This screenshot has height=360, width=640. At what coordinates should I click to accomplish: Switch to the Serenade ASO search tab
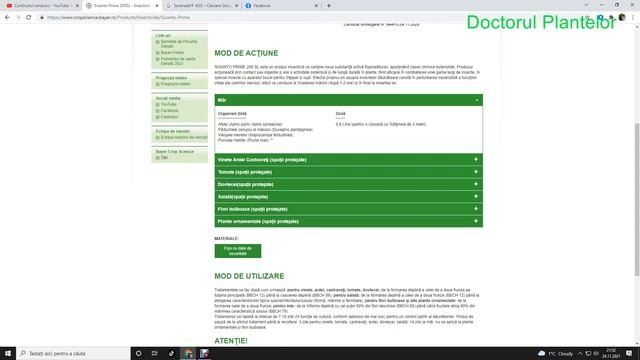(x=201, y=6)
